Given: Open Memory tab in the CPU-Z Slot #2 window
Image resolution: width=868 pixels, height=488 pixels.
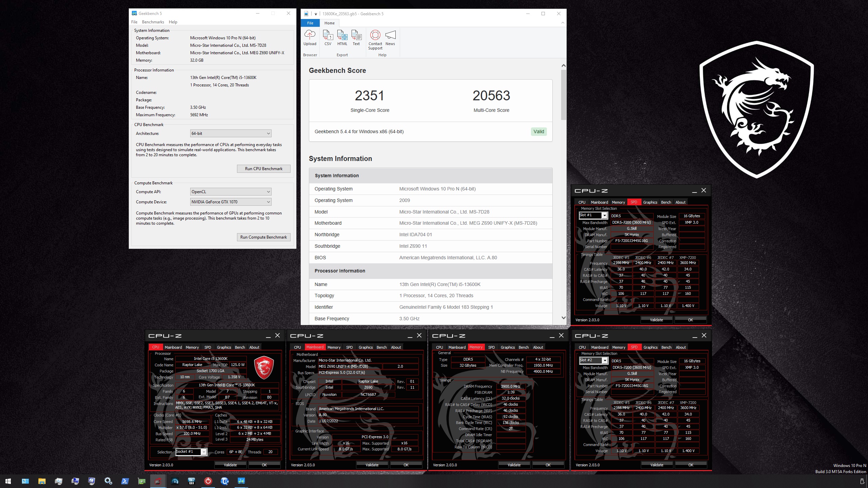Looking at the screenshot, I should click(x=618, y=347).
